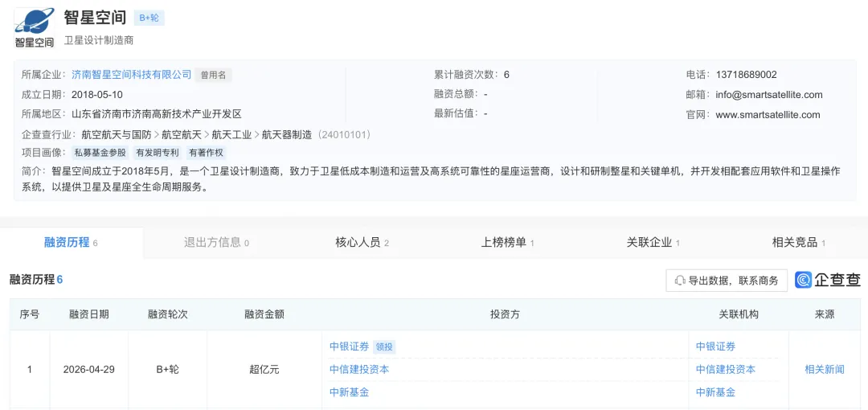The height and width of the screenshot is (410, 868).
Task: Click the 融资日期 column header
Action: [89, 314]
